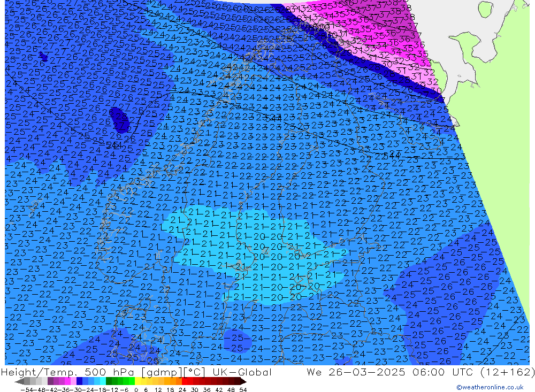Pick the bright red legend swatch near 24

[x=185, y=381]
